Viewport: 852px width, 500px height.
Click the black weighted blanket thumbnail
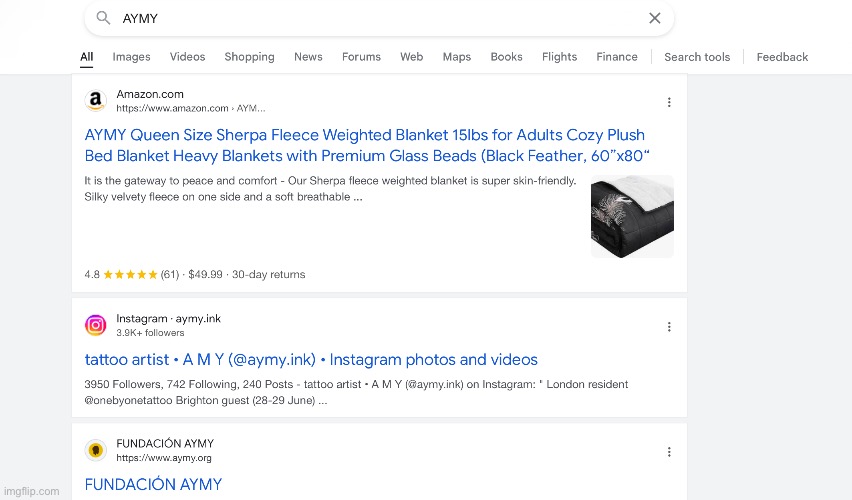[632, 216]
